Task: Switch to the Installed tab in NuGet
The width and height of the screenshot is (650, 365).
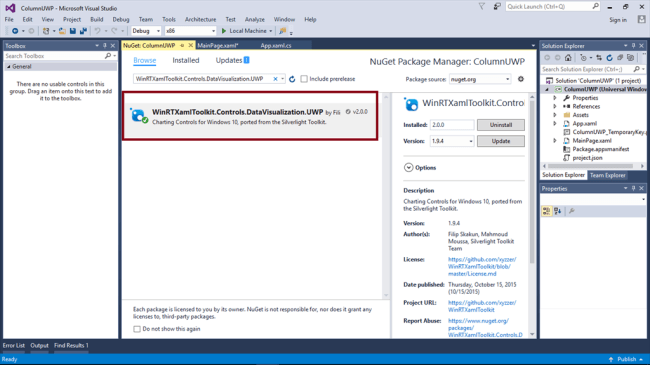Action: point(186,61)
